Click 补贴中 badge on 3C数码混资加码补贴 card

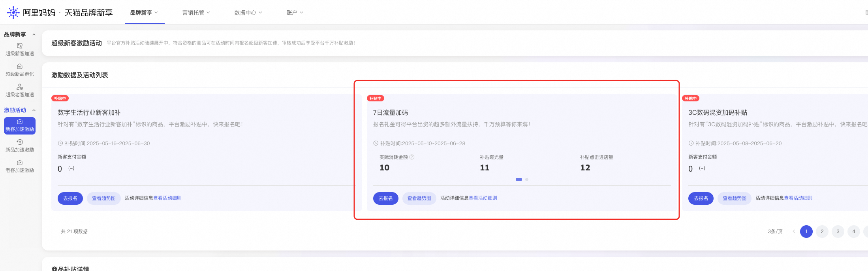pos(691,98)
